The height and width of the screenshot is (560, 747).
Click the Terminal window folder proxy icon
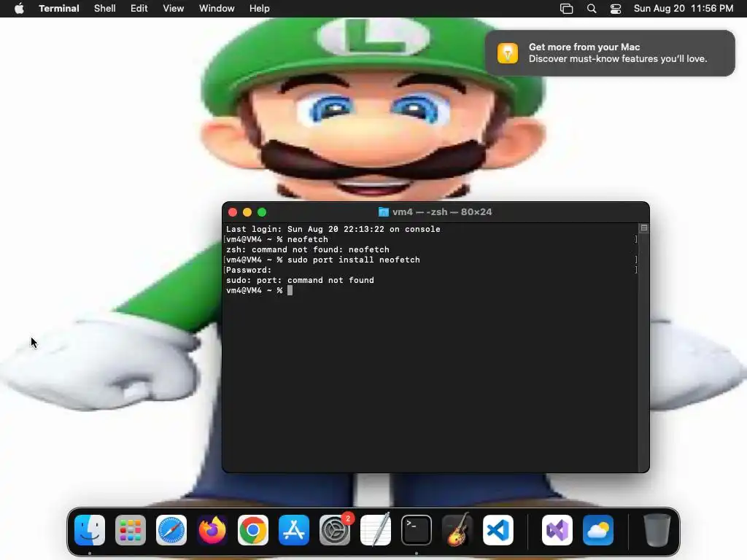coord(384,212)
